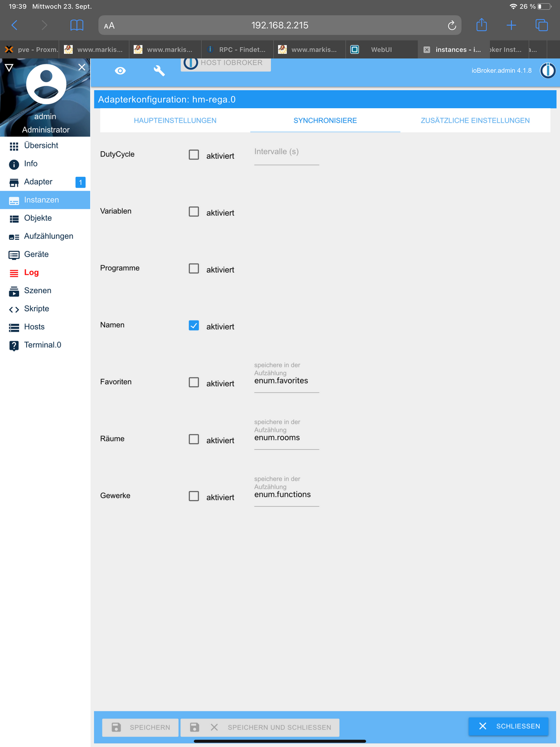The image size is (560, 747).
Task: Click the Szenen icon
Action: tap(14, 291)
